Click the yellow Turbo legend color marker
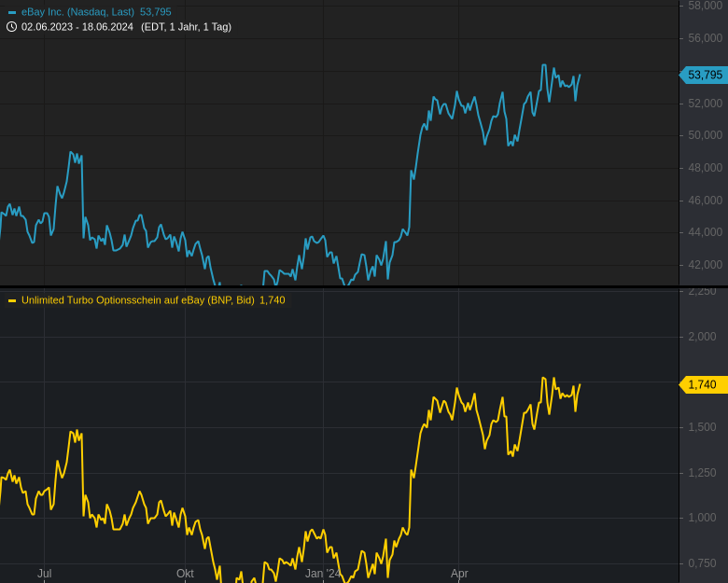 pos(12,300)
